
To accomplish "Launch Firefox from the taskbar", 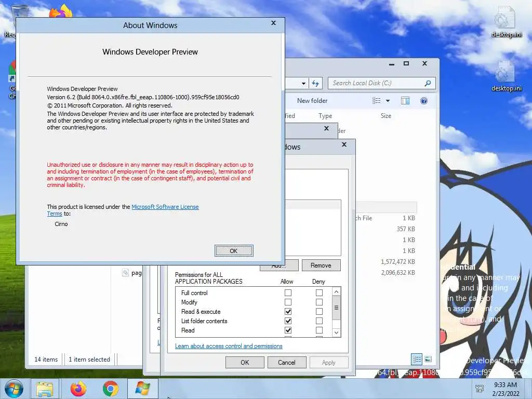I will 78,389.
